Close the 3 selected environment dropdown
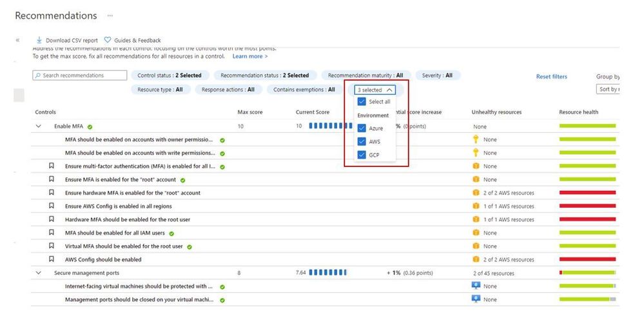 pyautogui.click(x=375, y=90)
